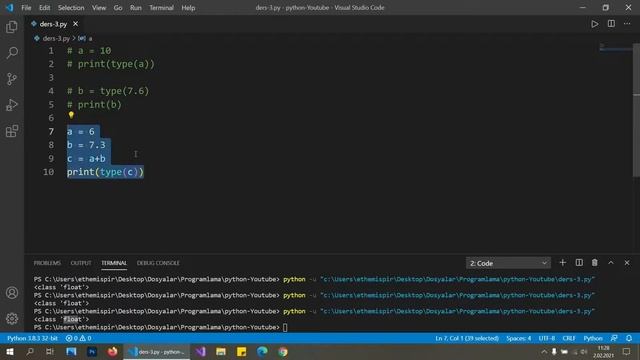The width and height of the screenshot is (640, 360).
Task: Select the TERMINAL panel tab
Action: [114, 263]
